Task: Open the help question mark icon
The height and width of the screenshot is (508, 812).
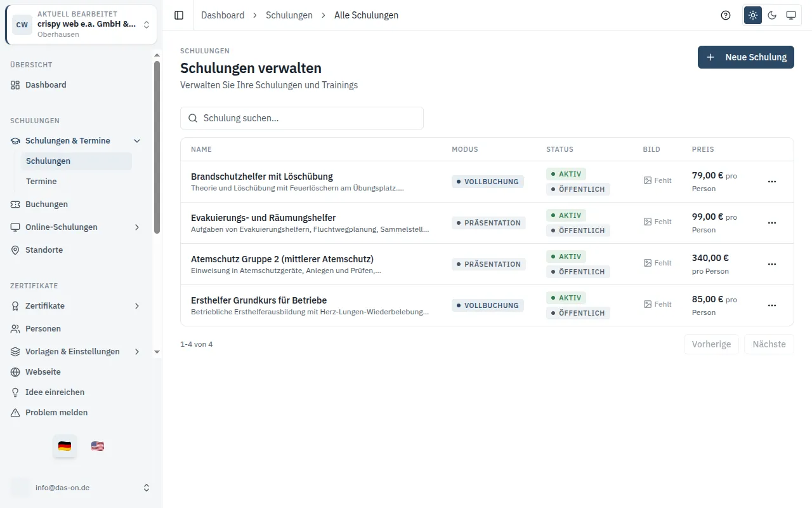Action: point(726,15)
